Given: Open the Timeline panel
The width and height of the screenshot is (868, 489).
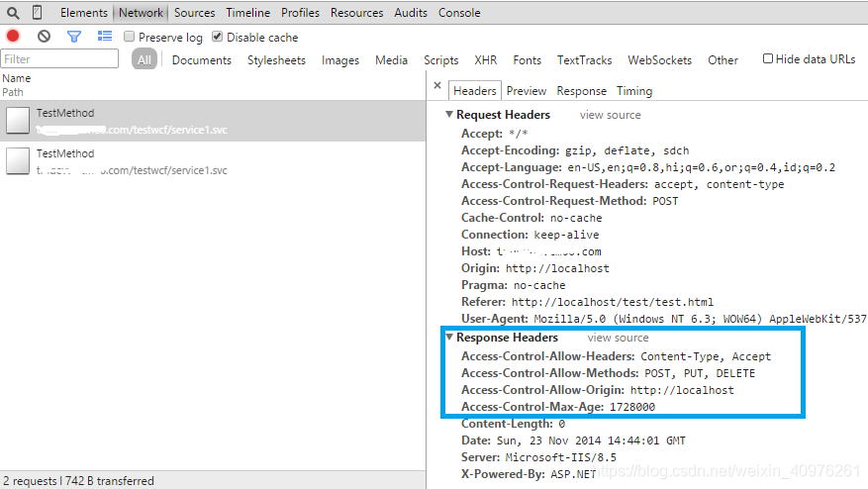Looking at the screenshot, I should tap(248, 12).
